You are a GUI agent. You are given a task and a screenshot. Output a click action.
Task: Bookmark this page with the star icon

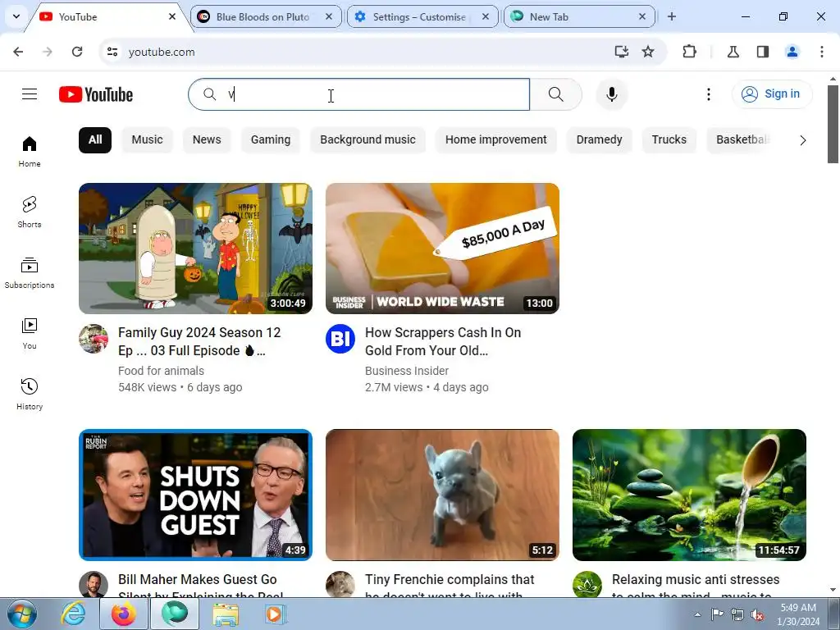coord(648,52)
